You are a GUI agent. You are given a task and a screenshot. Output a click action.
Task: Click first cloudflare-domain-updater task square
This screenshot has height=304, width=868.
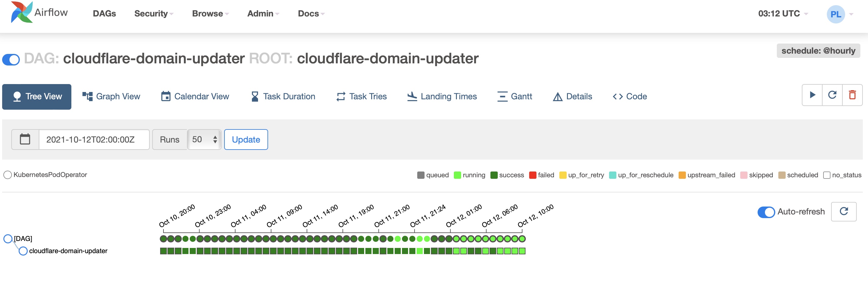[x=163, y=251]
